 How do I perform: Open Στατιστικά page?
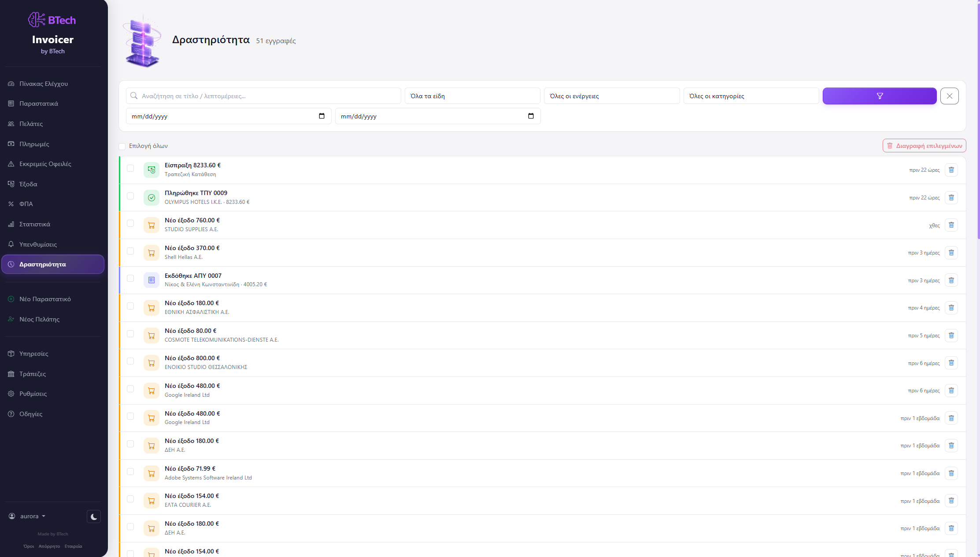click(53, 224)
